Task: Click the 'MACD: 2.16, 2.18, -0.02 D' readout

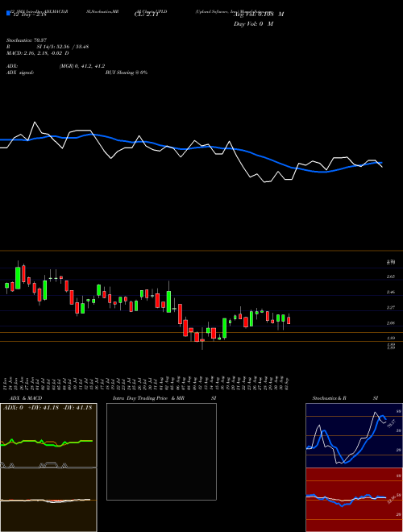Action: (x=38, y=53)
